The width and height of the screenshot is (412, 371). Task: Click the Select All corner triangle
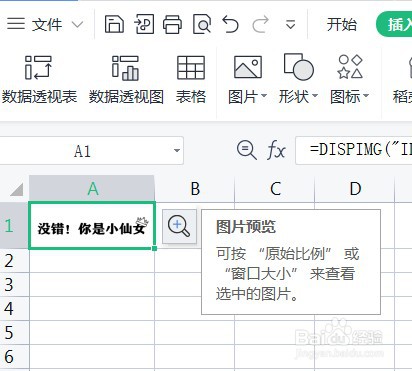tap(16, 189)
